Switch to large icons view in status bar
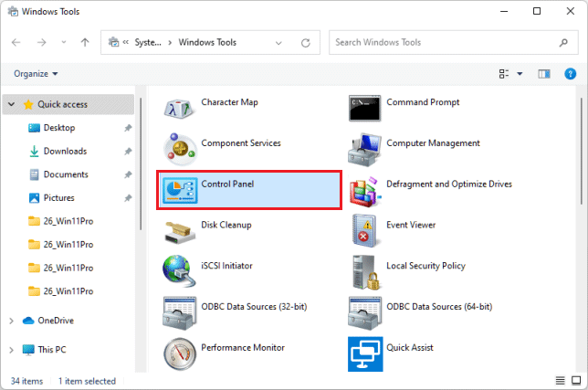 pos(575,380)
